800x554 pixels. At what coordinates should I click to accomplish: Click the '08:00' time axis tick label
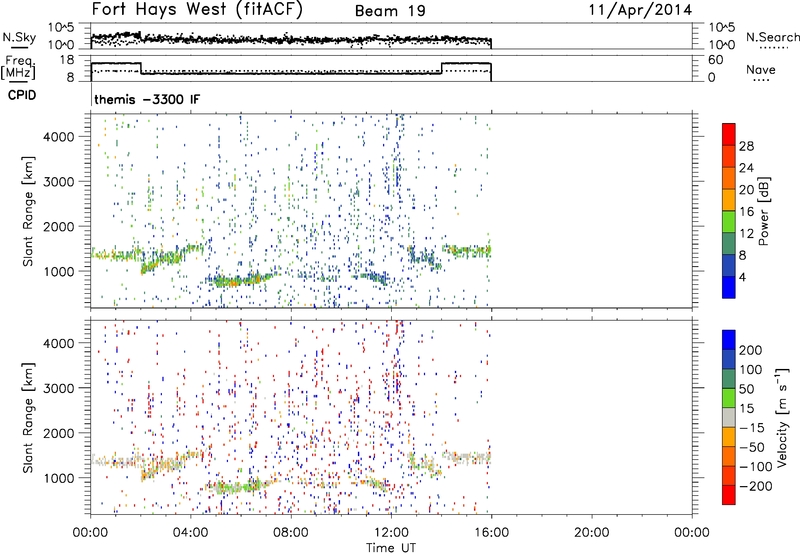pos(291,533)
